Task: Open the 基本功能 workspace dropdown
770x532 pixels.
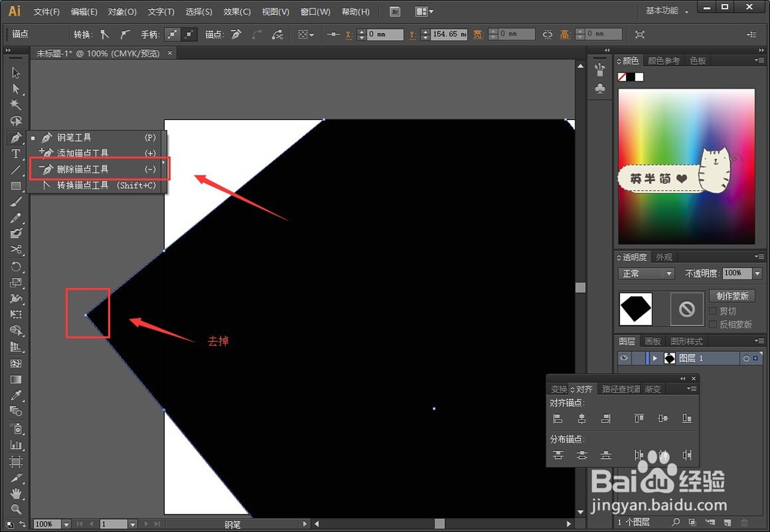Action: pos(667,11)
